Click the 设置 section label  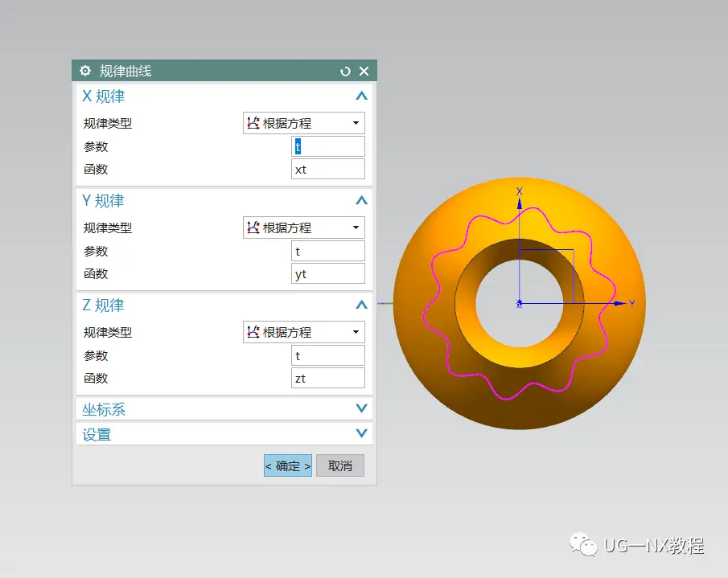coord(97,435)
